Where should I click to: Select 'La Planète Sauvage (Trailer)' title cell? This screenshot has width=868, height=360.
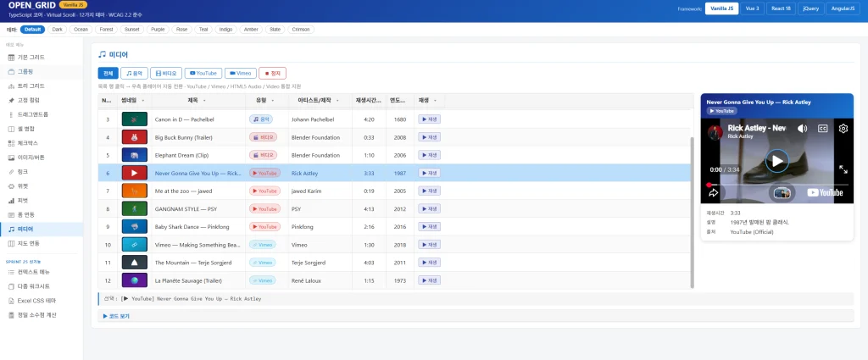(198, 280)
